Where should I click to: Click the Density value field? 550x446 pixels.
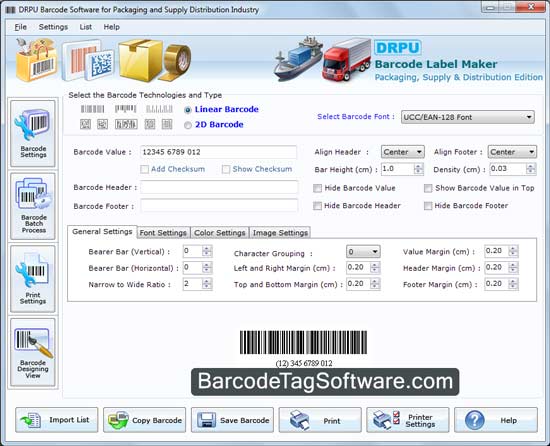coord(508,169)
